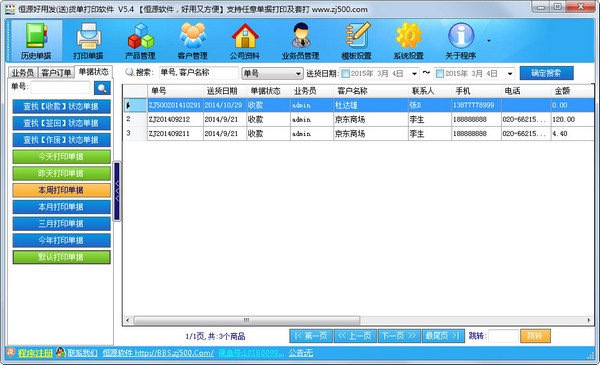Viewport: 600px width, 365px height.
Task: Open 业务员管理 salesman icon
Action: point(301,41)
